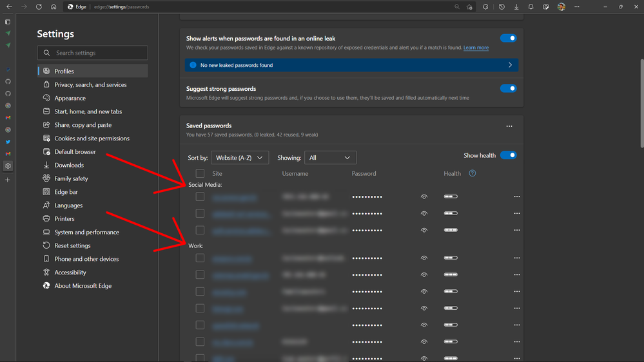644x362 pixels.
Task: Disable Suggest strong passwords switch
Action: click(508, 88)
